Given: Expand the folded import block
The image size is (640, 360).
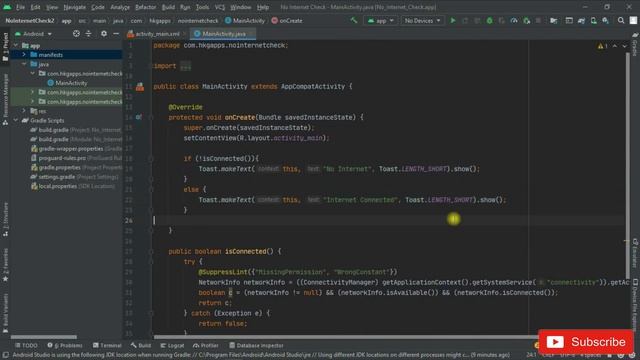Looking at the screenshot, I should [x=185, y=66].
